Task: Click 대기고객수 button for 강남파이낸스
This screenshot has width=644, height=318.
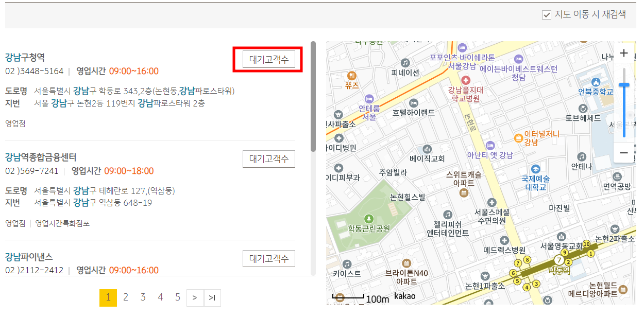Action: pos(268,258)
